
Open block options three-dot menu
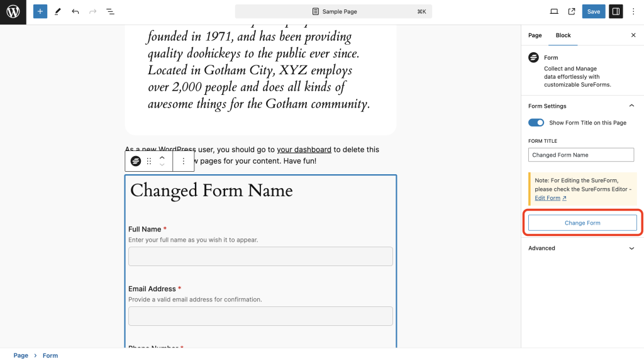click(x=184, y=161)
